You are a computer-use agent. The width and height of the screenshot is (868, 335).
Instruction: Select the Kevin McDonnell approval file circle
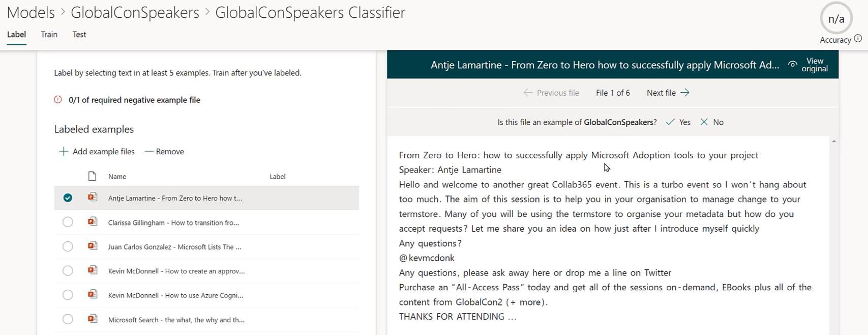tap(68, 271)
